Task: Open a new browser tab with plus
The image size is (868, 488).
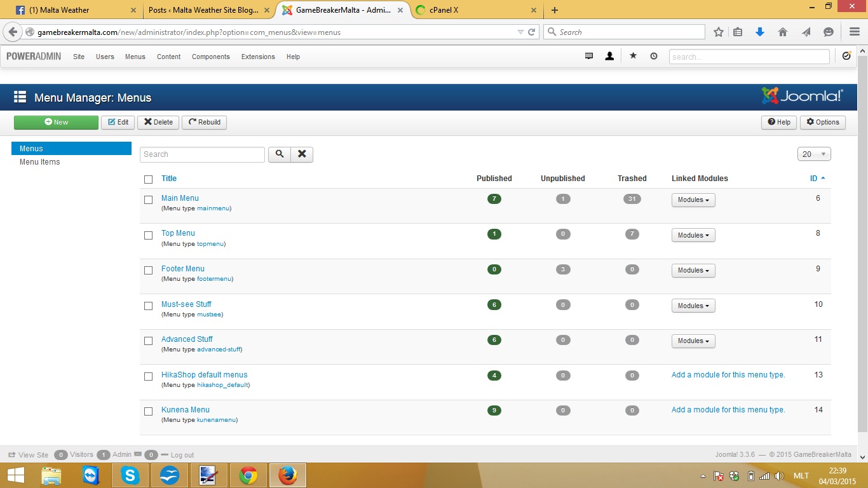Action: [555, 10]
